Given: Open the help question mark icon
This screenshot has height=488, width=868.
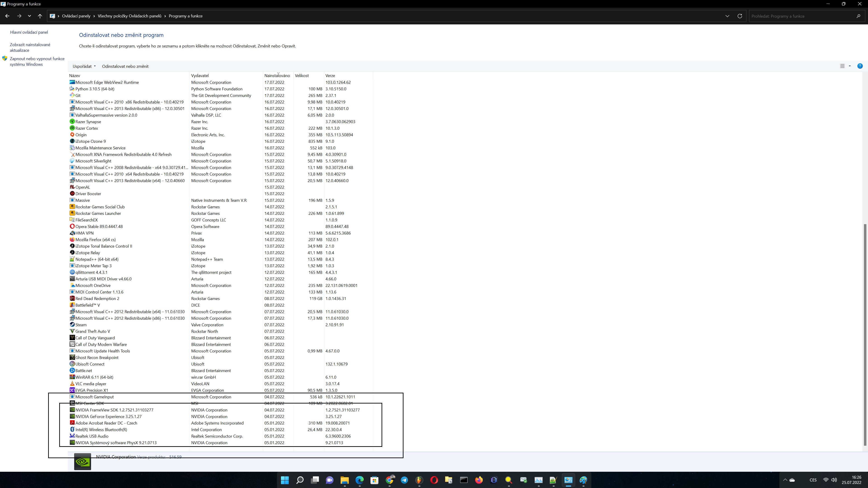Looking at the screenshot, I should pos(860,66).
